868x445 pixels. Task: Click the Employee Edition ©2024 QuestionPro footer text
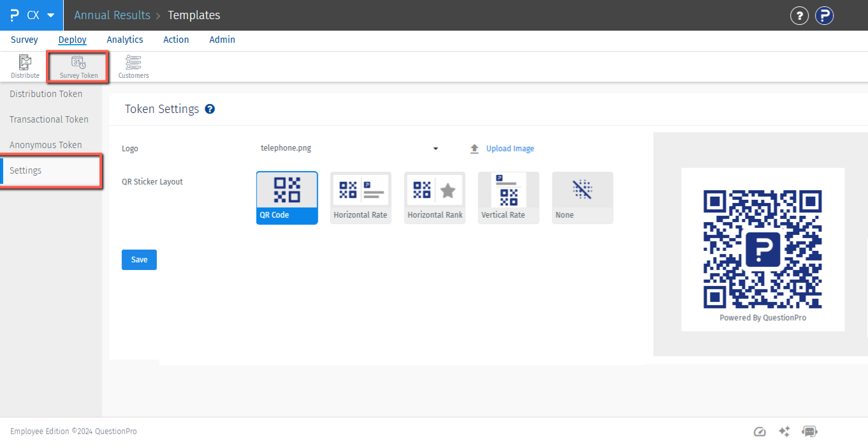point(73,432)
